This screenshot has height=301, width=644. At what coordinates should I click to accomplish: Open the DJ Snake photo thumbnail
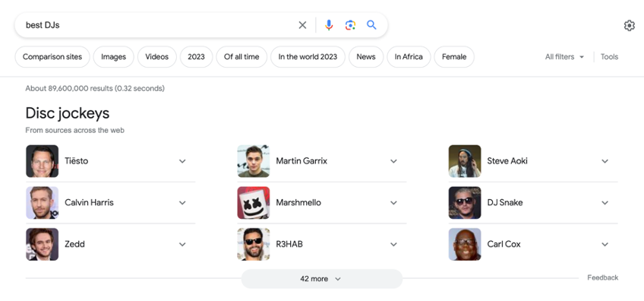465,203
